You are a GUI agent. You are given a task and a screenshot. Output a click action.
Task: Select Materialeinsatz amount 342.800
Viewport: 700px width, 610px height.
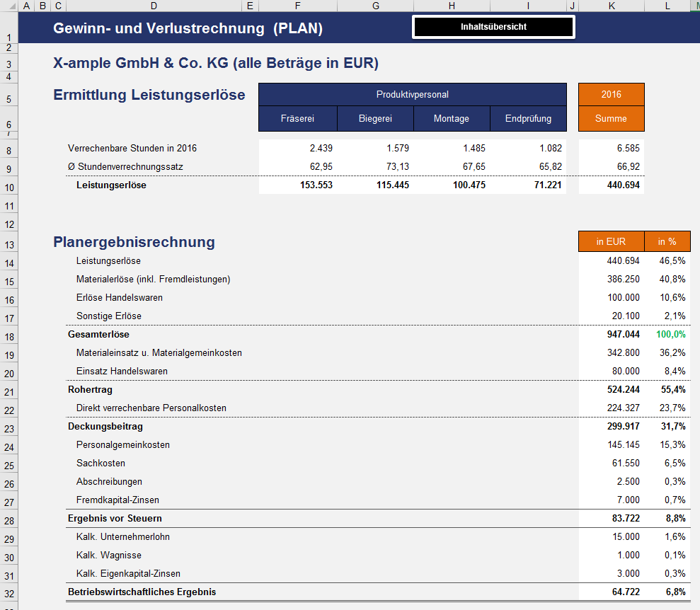pyautogui.click(x=611, y=352)
